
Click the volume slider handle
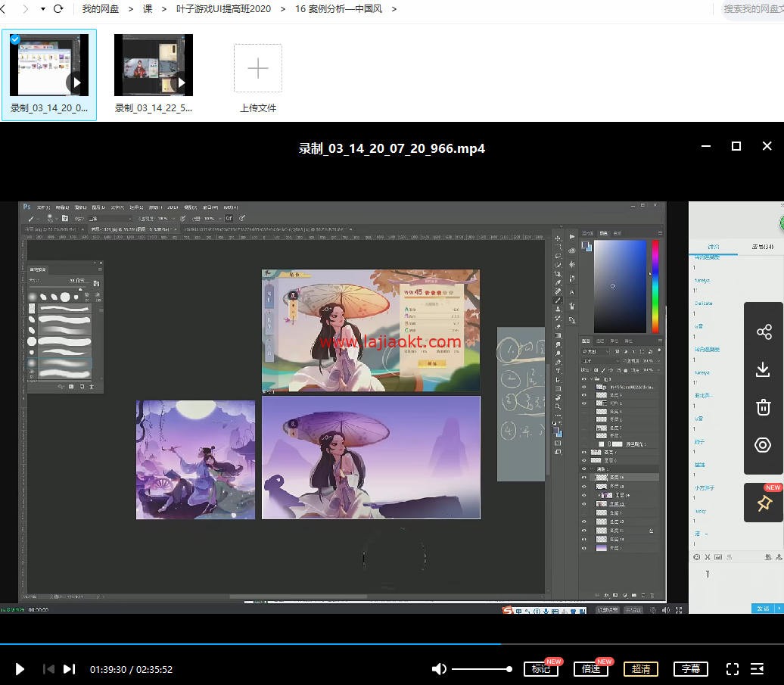509,669
